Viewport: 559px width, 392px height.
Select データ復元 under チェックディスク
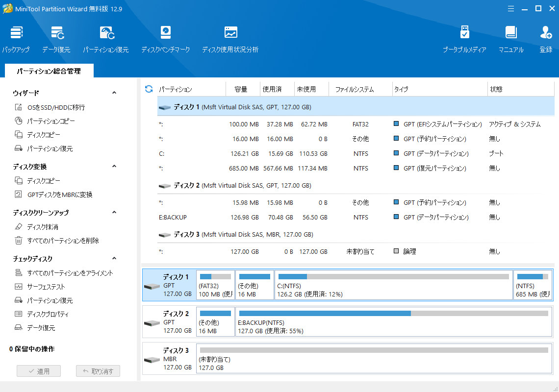(x=35, y=328)
